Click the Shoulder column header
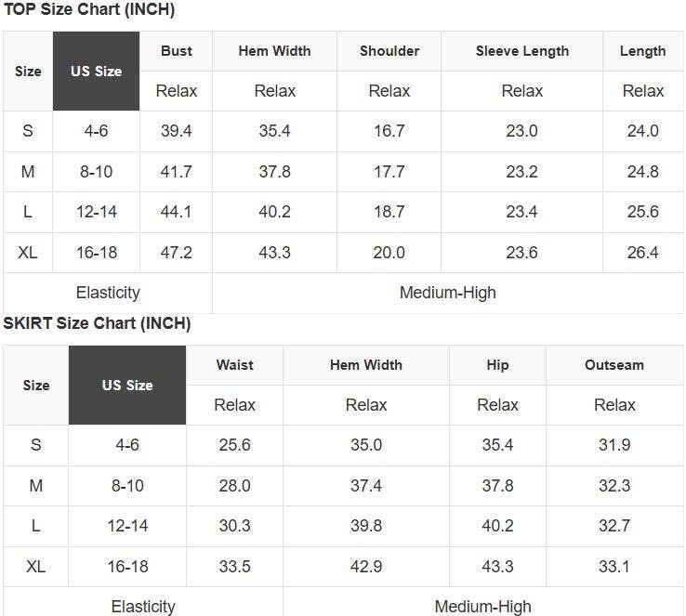Image resolution: width=686 pixels, height=616 pixels. (389, 51)
